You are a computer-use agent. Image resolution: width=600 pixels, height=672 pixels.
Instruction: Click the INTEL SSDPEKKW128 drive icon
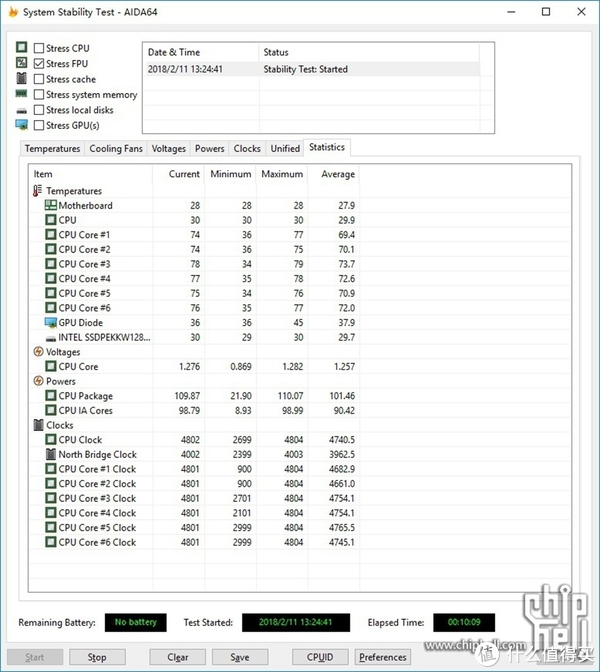click(51, 339)
